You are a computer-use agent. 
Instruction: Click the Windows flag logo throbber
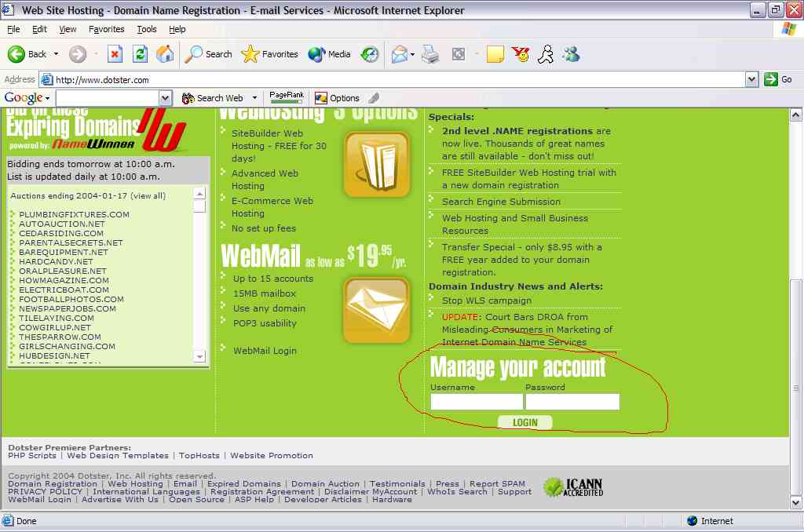(x=788, y=29)
